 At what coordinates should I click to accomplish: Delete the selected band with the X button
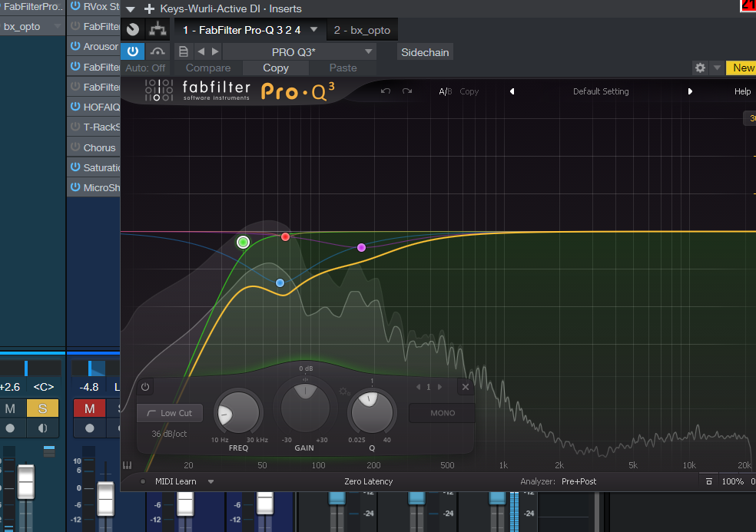click(x=466, y=387)
